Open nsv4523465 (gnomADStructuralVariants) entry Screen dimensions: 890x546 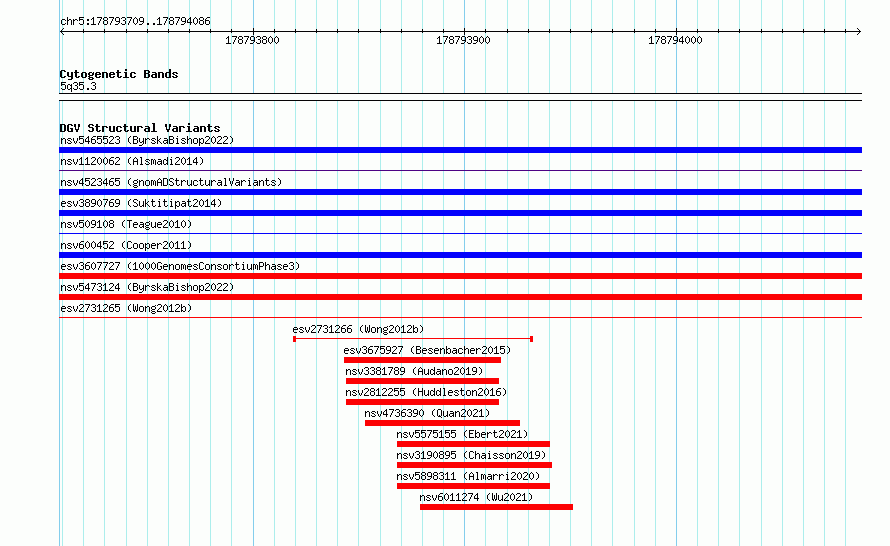[x=171, y=182]
